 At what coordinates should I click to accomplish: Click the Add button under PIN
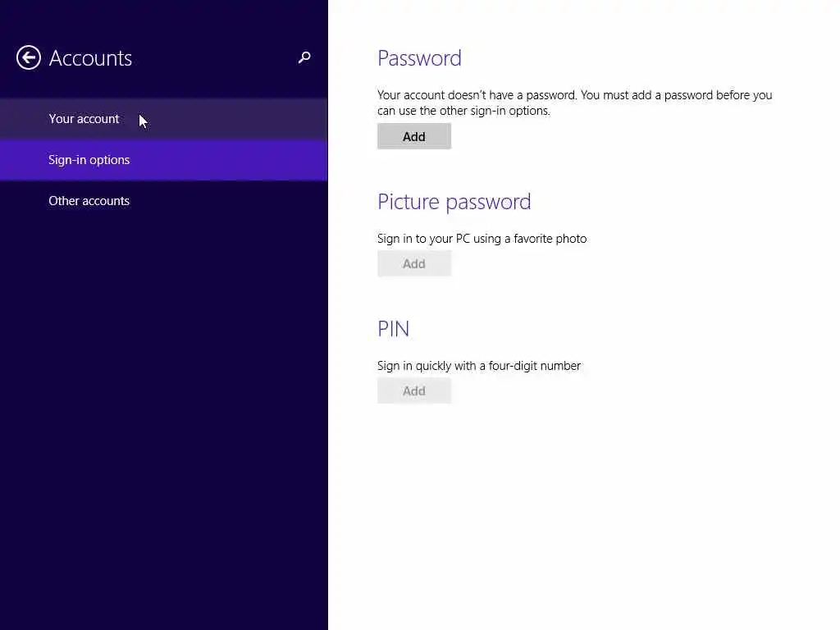414,391
